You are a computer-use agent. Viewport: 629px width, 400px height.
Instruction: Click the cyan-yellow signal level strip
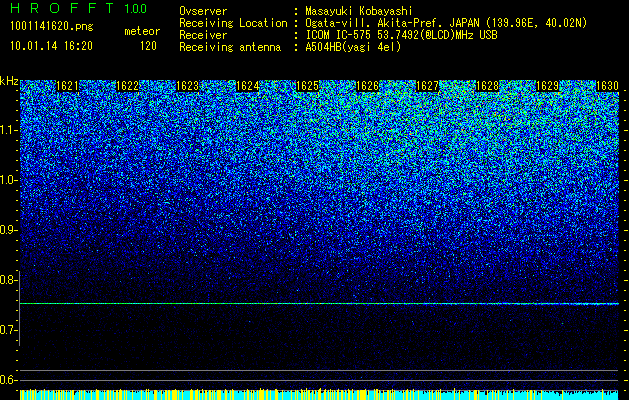point(319,394)
